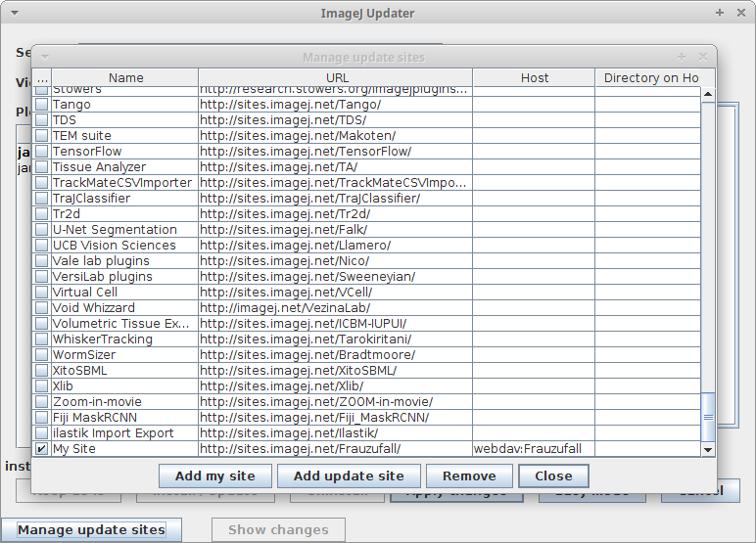Tick the Tr2d site checkbox
Screen dimensions: 756x543
[x=42, y=214]
